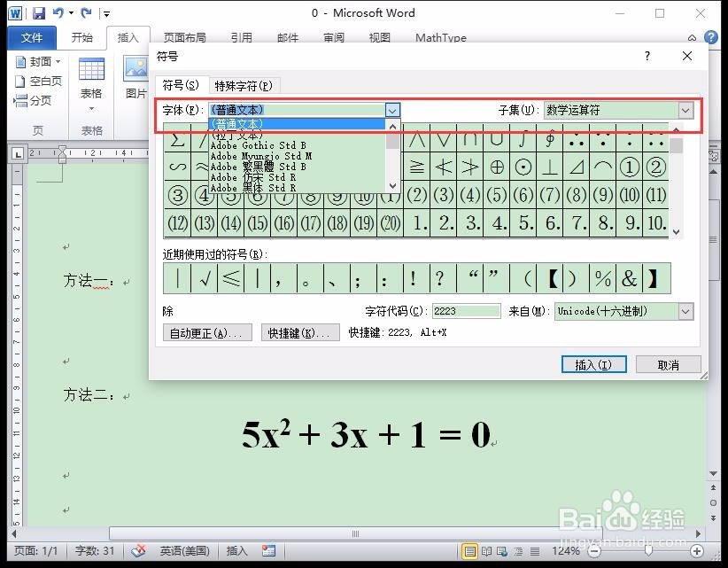Switch to Print Layout view in status bar
Viewport: 728px width, 568px height.
coord(470,551)
